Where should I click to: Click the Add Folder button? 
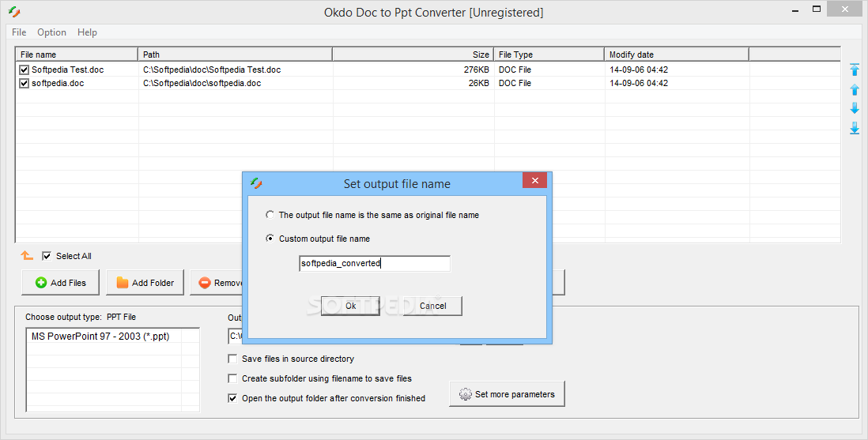tap(145, 282)
